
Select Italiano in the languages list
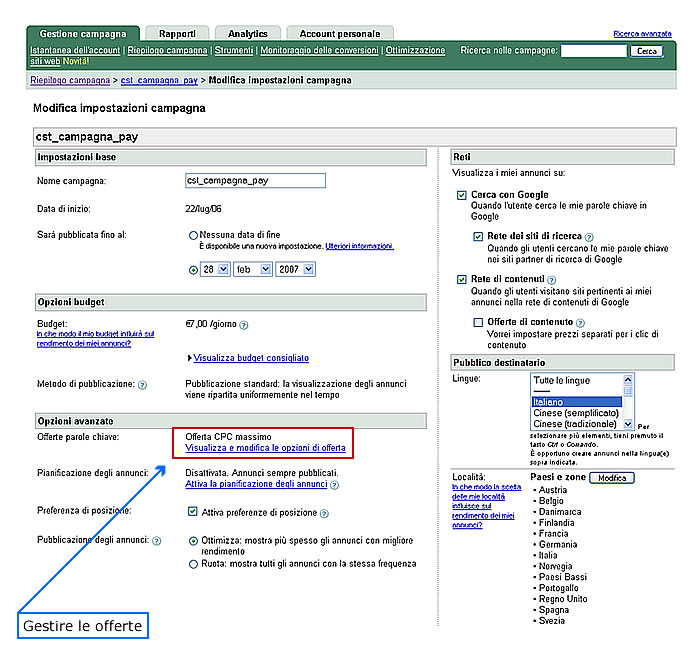(x=576, y=402)
